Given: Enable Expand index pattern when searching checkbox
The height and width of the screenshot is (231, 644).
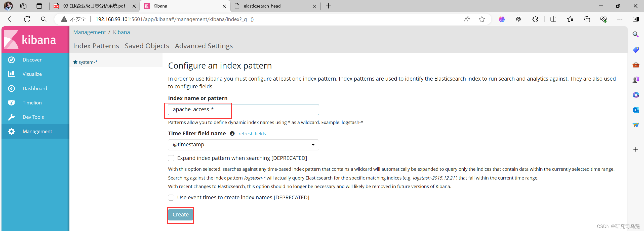Looking at the screenshot, I should [x=171, y=158].
